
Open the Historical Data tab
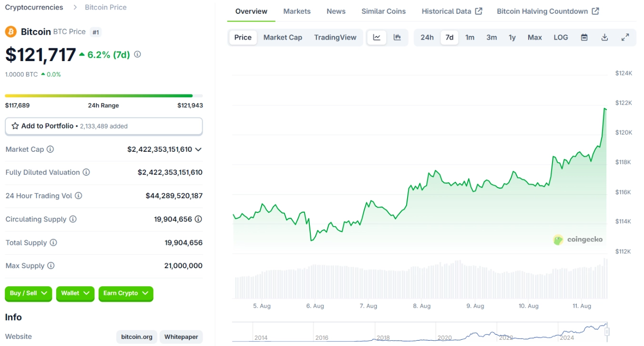tap(451, 11)
